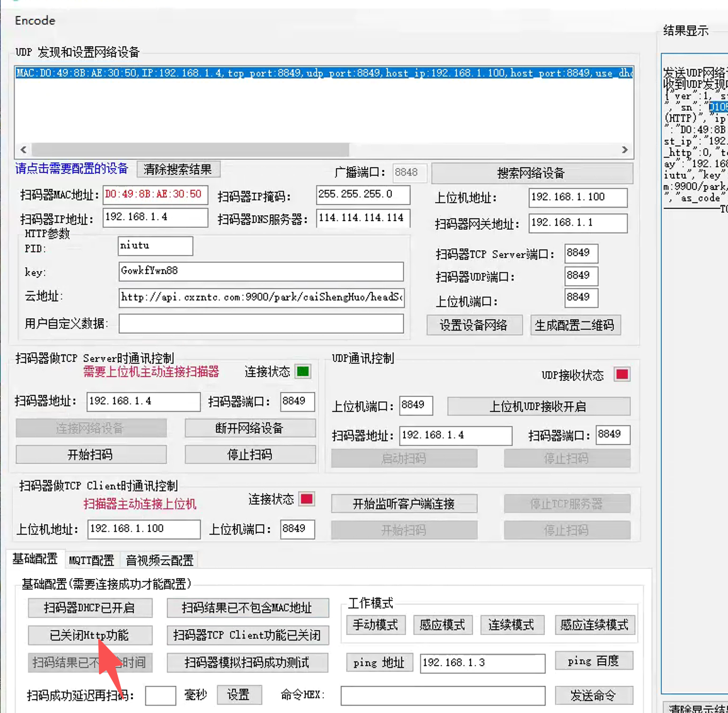This screenshot has height=713, width=728.
Task: Click 发送命令 button
Action: pyautogui.click(x=594, y=695)
